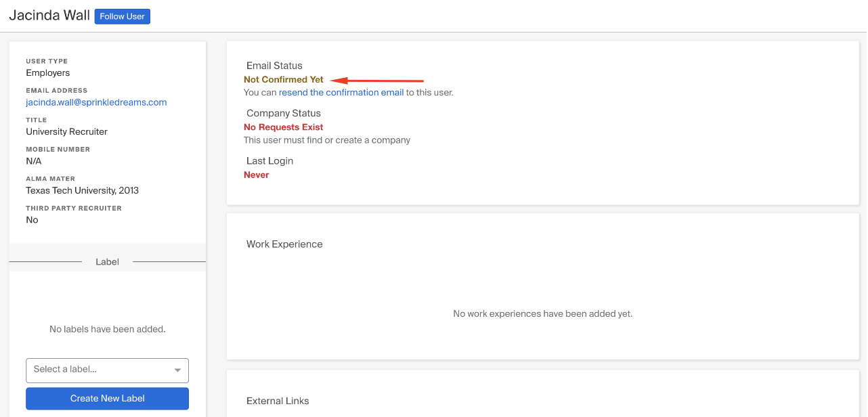868x417 pixels.
Task: Click the Not Confirmed Yet status text
Action: (284, 80)
